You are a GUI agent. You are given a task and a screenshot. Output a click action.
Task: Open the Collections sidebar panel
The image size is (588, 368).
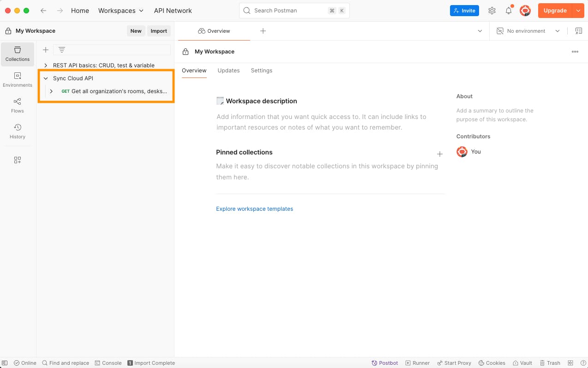(x=18, y=54)
